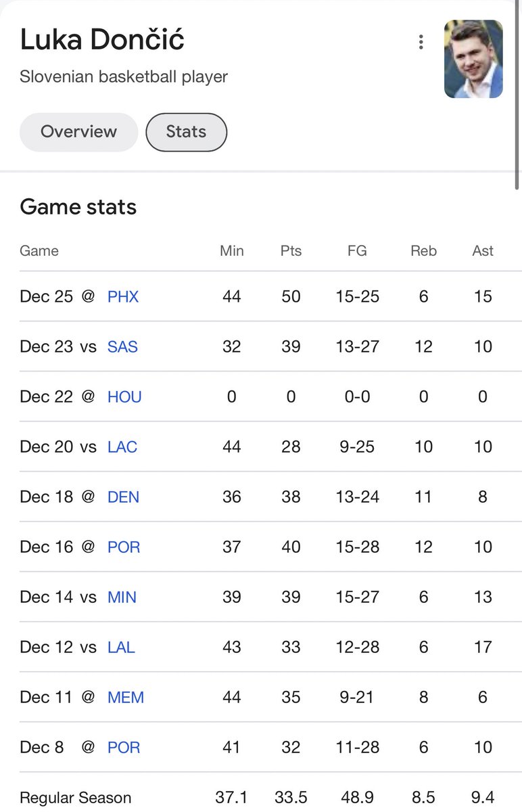Viewport: 522px width, 812px height.
Task: Click the Luka Dončić name heading
Action: (x=102, y=40)
